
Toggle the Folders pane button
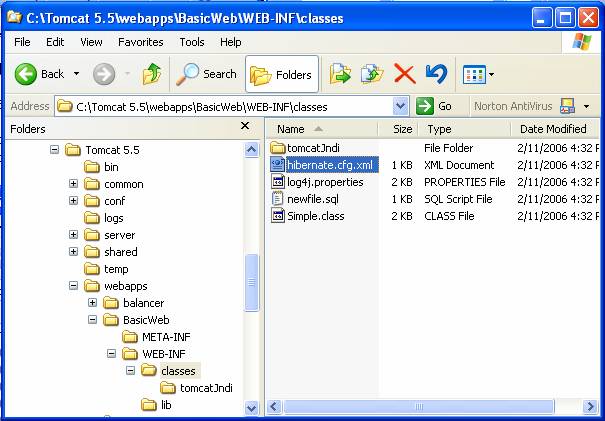tap(281, 74)
